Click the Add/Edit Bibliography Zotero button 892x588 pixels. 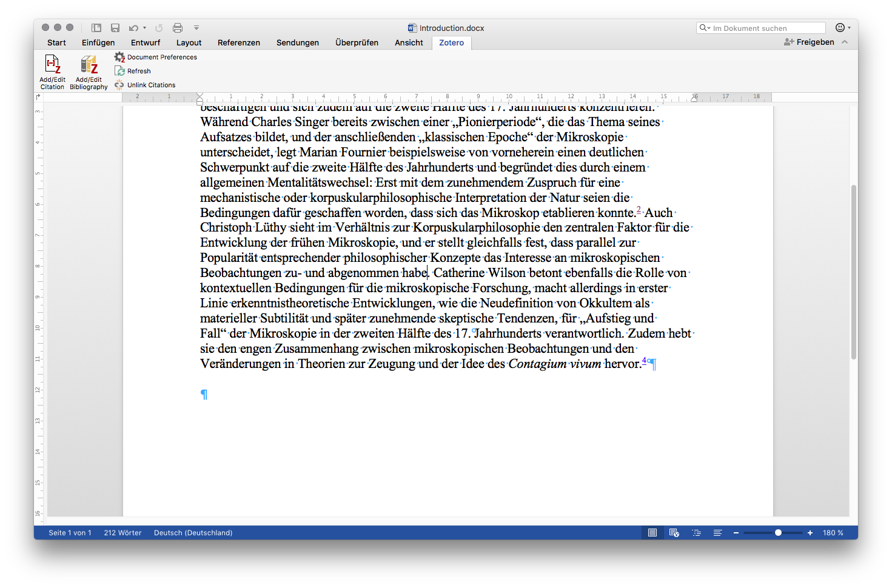(x=89, y=72)
